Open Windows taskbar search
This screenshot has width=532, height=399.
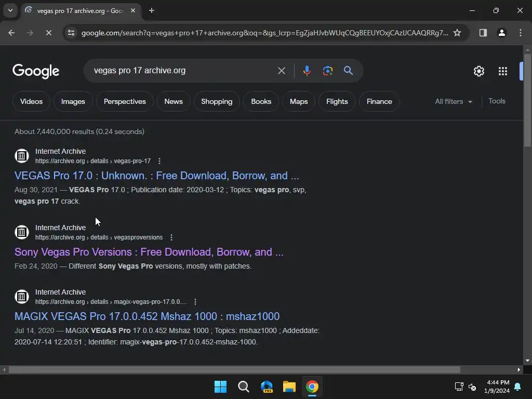click(243, 387)
